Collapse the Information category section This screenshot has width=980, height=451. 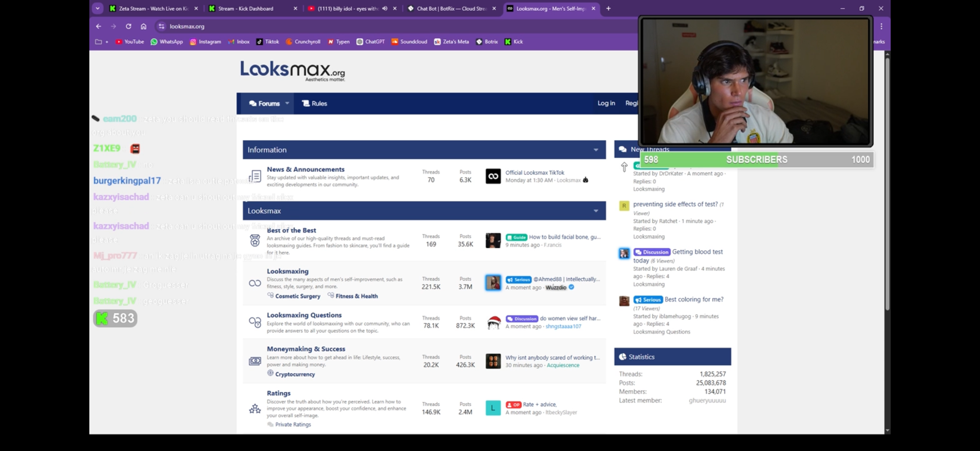point(596,150)
